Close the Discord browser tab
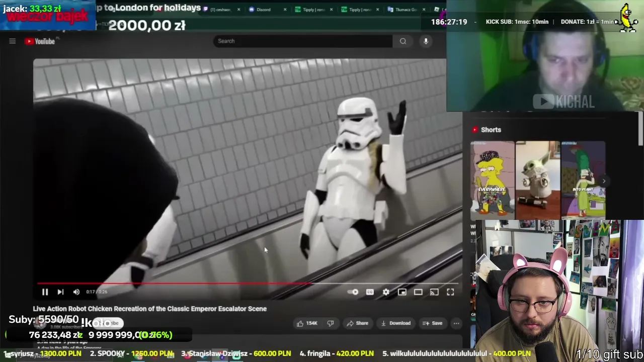644x362 pixels. click(285, 10)
